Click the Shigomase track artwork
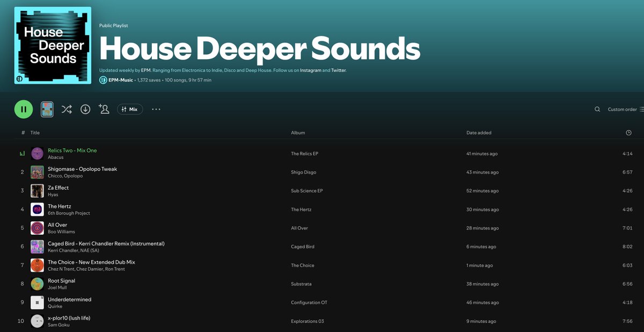This screenshot has width=644, height=332. 37,172
